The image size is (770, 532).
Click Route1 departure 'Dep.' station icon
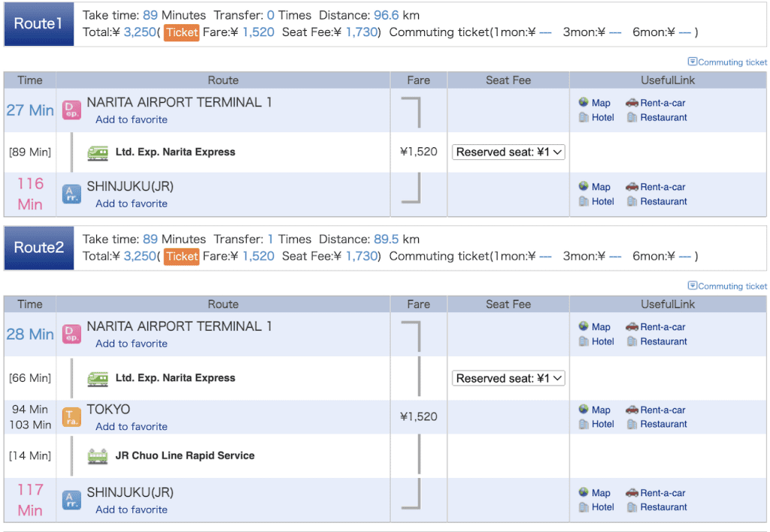pyautogui.click(x=71, y=110)
